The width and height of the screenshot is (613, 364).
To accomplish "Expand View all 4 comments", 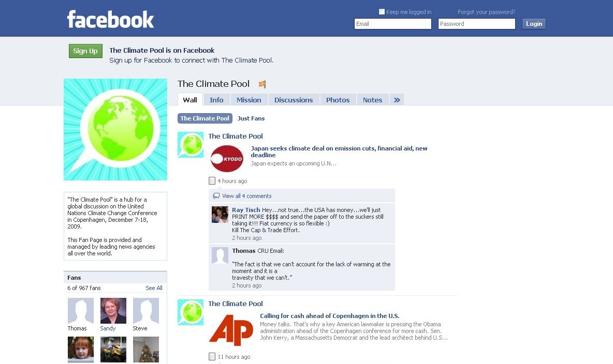I will click(x=246, y=196).
